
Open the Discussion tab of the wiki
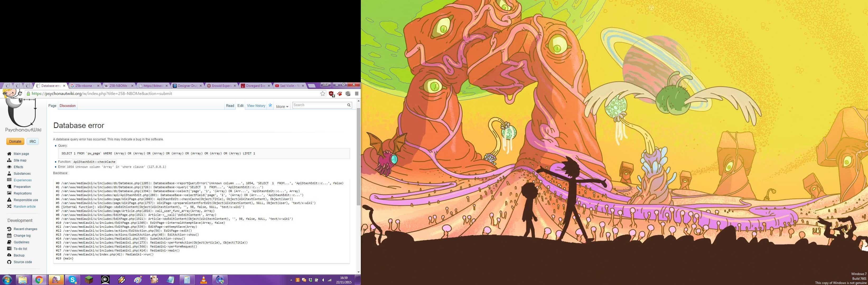(x=67, y=106)
